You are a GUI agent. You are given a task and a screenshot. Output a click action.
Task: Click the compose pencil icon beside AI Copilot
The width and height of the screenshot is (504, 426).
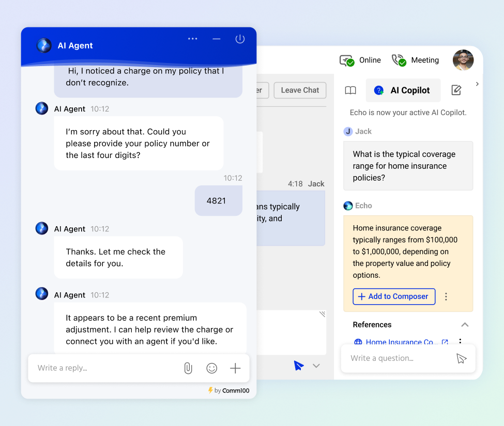point(456,90)
